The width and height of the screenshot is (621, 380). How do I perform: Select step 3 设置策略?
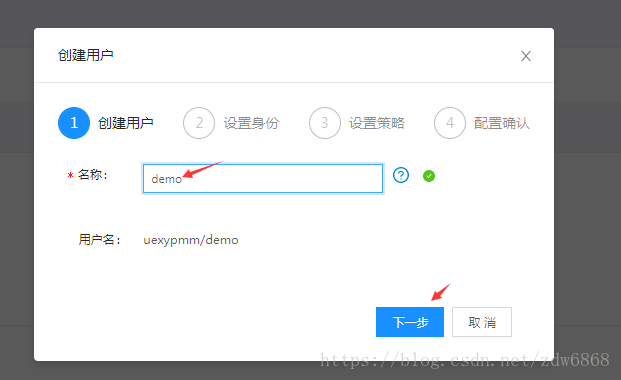pos(357,123)
